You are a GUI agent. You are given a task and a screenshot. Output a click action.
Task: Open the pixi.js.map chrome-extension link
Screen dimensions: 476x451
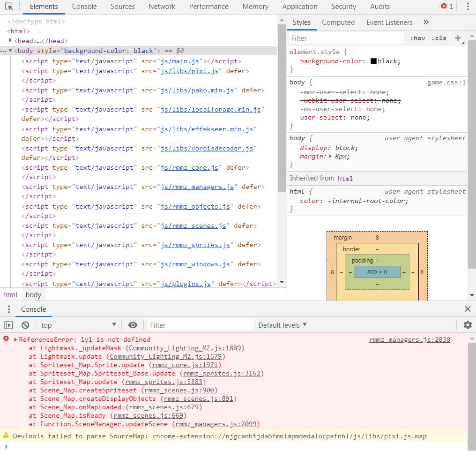click(290, 436)
